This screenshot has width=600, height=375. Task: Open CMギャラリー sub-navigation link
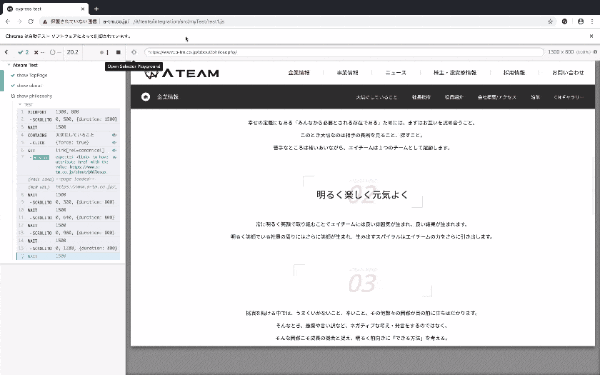tap(568, 97)
